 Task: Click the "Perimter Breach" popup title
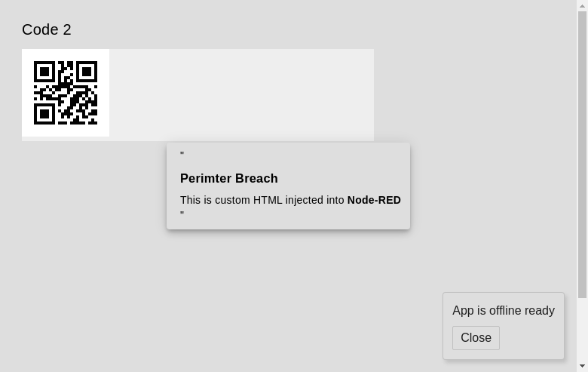click(x=229, y=179)
